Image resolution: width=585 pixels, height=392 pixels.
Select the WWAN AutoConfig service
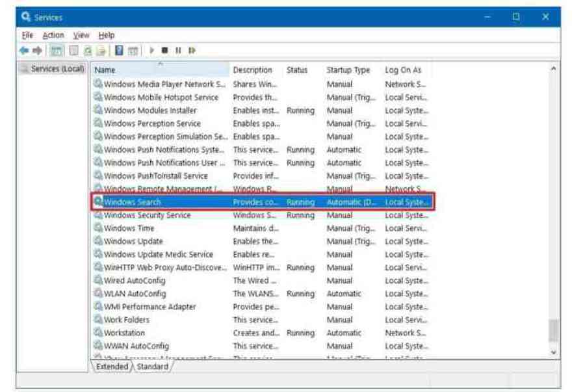(x=263, y=346)
